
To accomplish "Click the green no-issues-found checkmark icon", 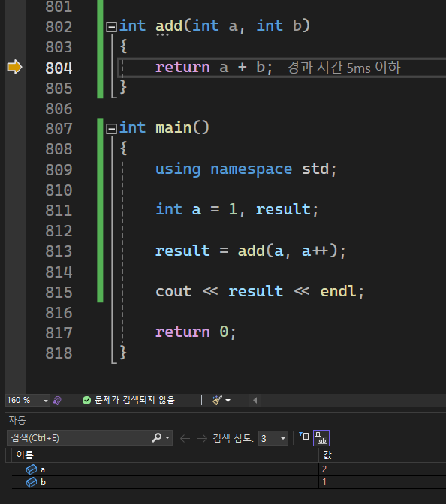I will (x=86, y=400).
